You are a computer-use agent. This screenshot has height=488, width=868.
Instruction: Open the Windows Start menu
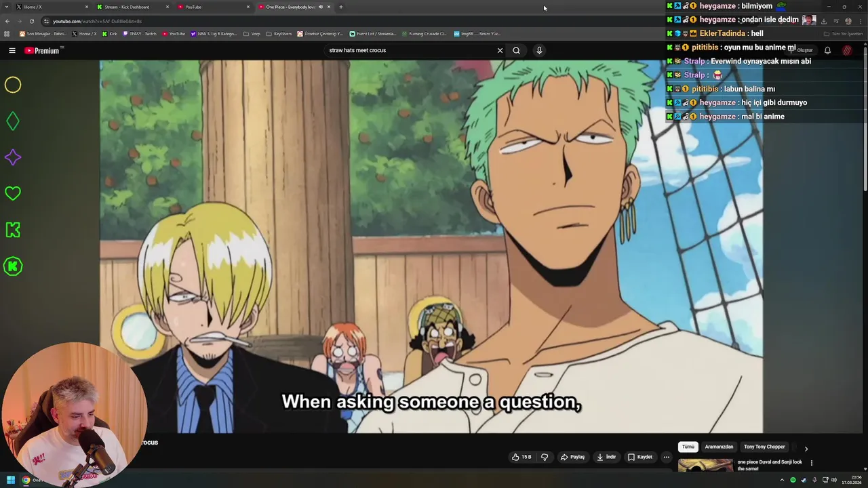coord(10,480)
